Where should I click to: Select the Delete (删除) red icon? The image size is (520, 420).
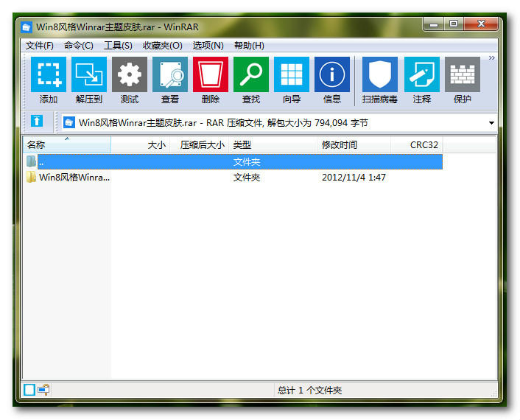(x=210, y=74)
